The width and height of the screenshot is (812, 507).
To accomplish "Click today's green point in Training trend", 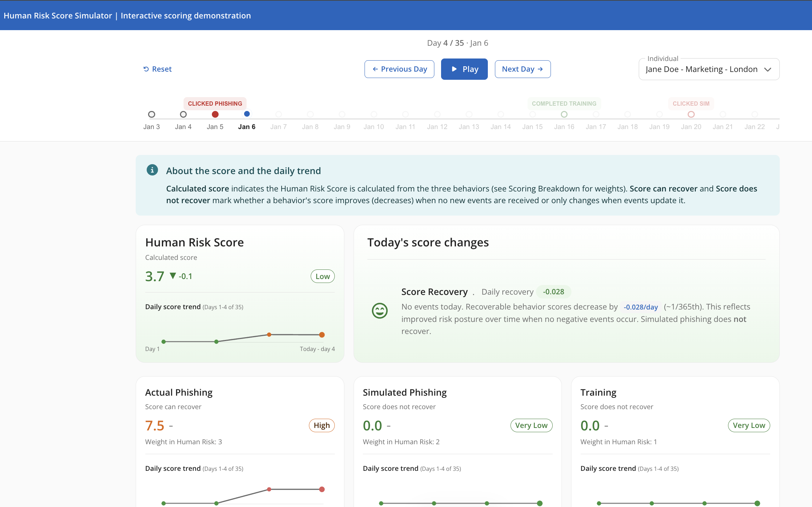I will [x=757, y=503].
